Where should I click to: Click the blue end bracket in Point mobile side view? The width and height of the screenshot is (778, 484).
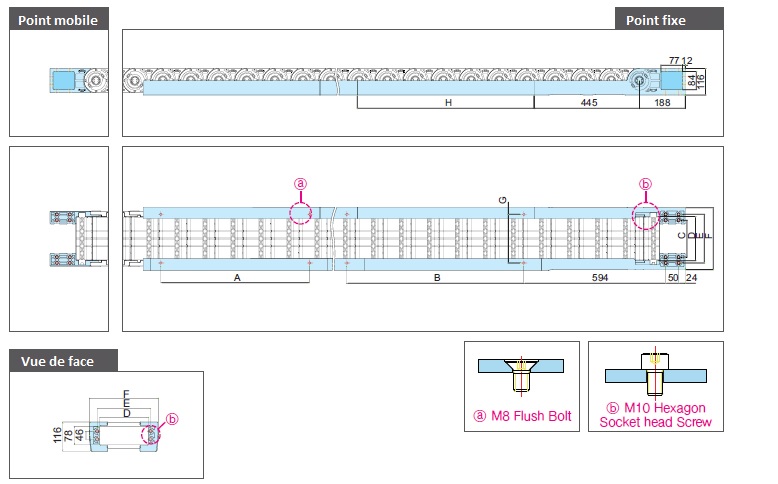[x=67, y=80]
